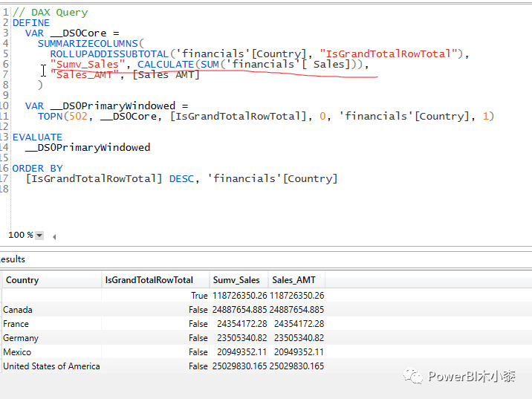Select the Mexico result row
This screenshot has width=532, height=399.
pyautogui.click(x=17, y=351)
